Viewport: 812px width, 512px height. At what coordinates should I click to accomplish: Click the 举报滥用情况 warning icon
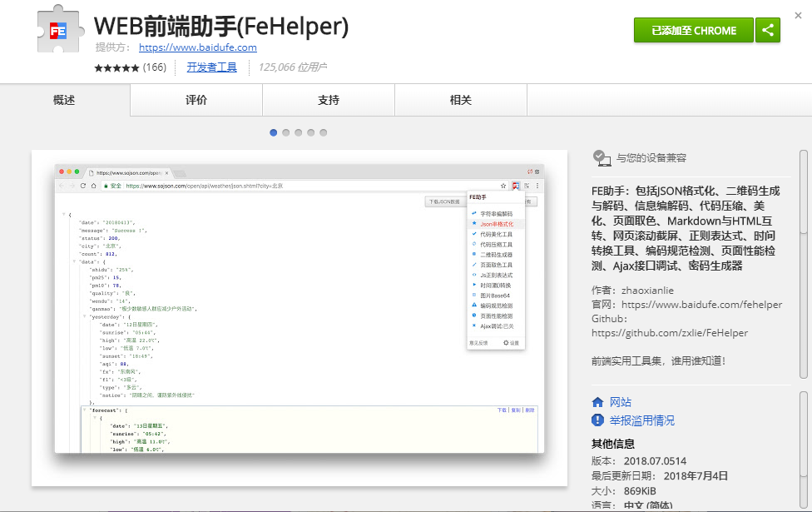(597, 420)
